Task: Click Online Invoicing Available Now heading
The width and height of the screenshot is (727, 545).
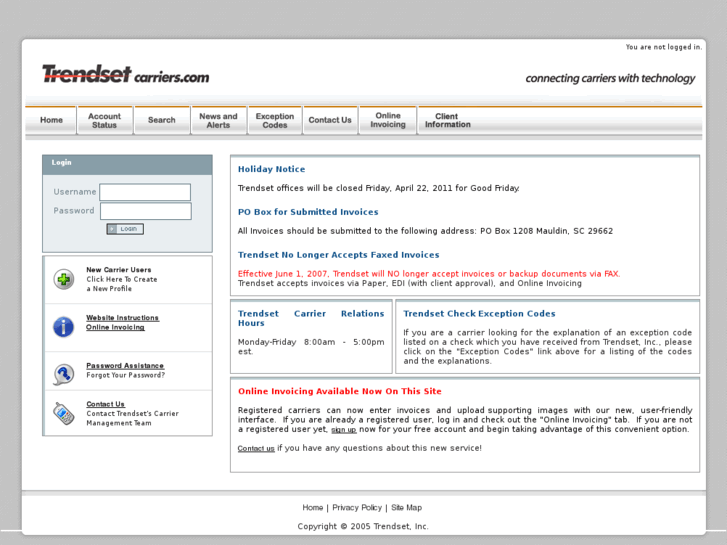Action: point(339,391)
